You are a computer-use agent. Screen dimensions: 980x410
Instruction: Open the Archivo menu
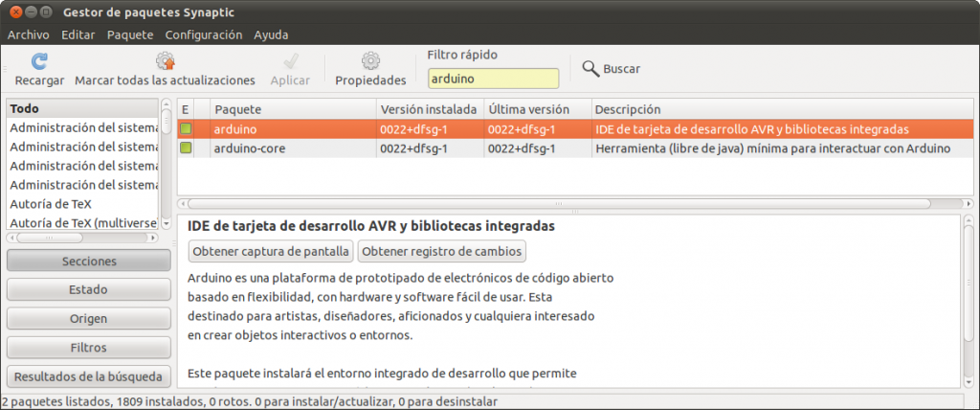click(28, 35)
